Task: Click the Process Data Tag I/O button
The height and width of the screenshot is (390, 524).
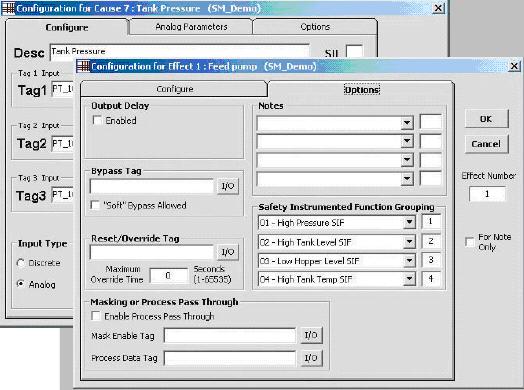Action: (311, 358)
